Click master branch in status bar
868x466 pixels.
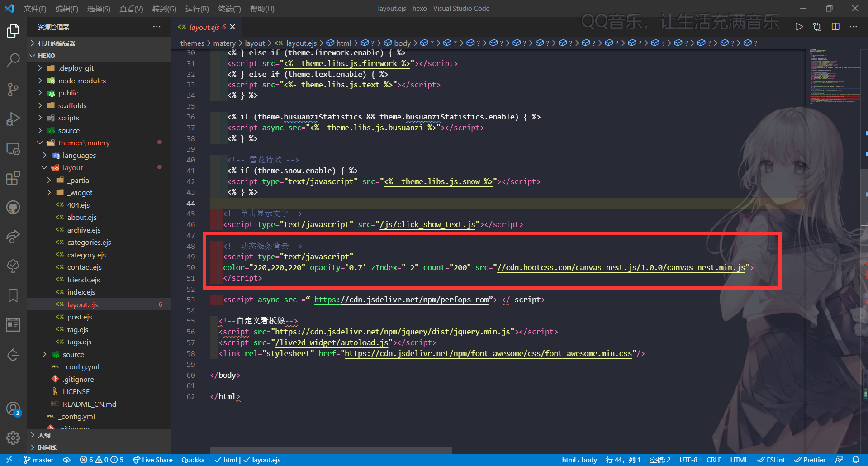[38, 460]
